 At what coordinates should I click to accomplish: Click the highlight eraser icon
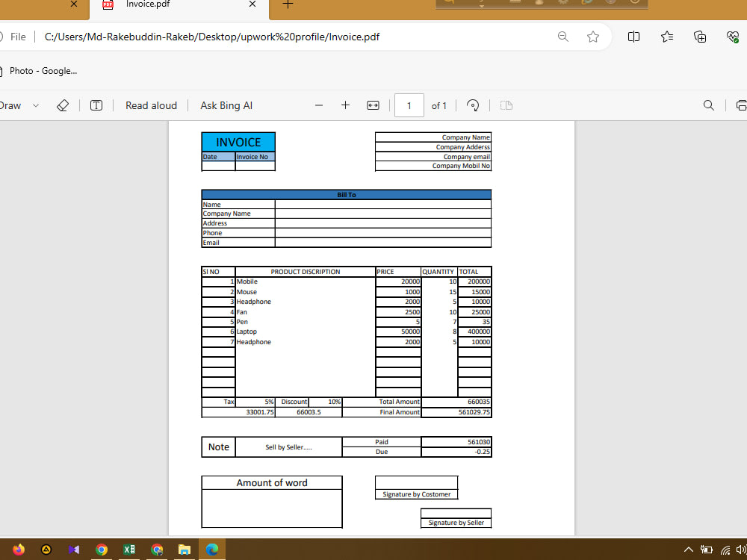pyautogui.click(x=63, y=105)
